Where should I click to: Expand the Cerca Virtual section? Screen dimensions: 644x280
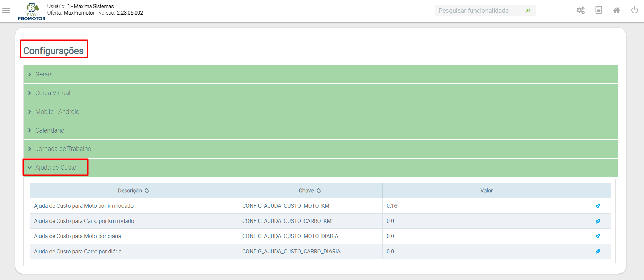pos(320,93)
